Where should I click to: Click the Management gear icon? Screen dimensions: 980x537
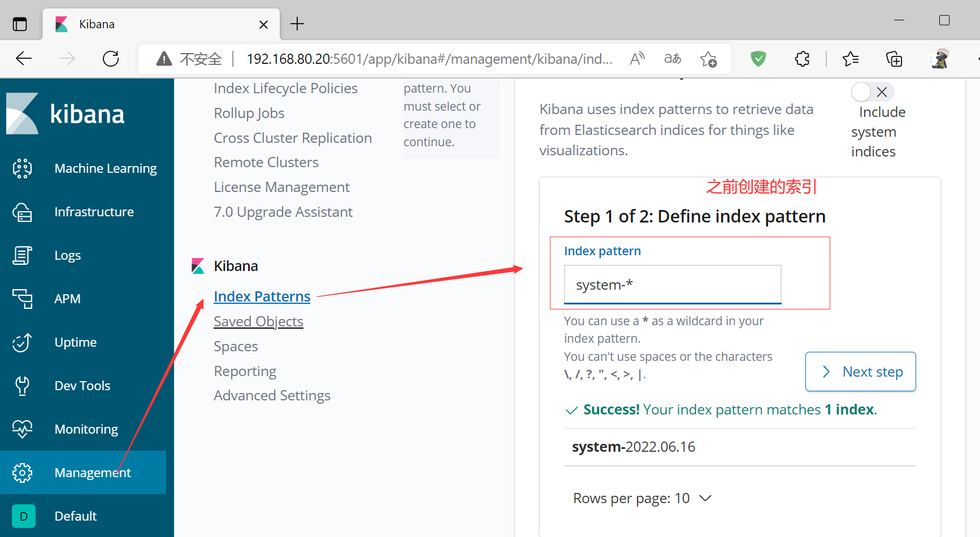coord(23,473)
